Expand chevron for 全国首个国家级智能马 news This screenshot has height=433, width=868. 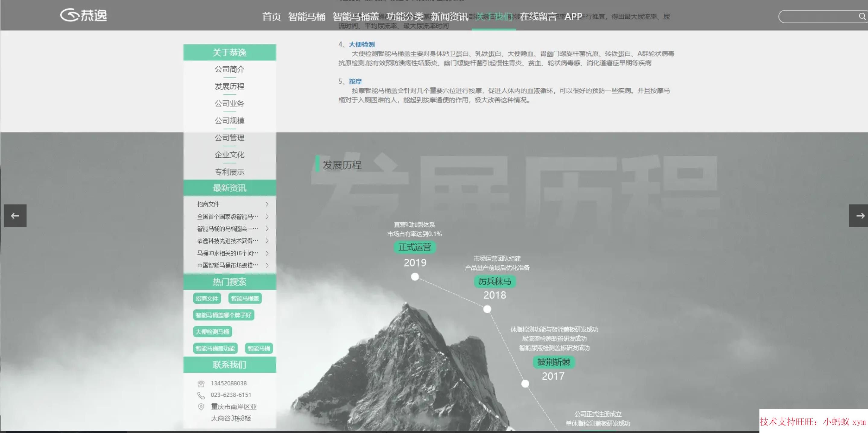[x=267, y=216]
